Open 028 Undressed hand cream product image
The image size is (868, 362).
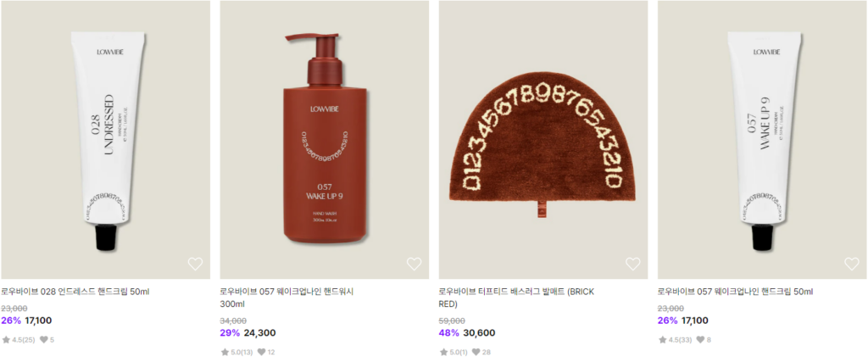(105, 140)
